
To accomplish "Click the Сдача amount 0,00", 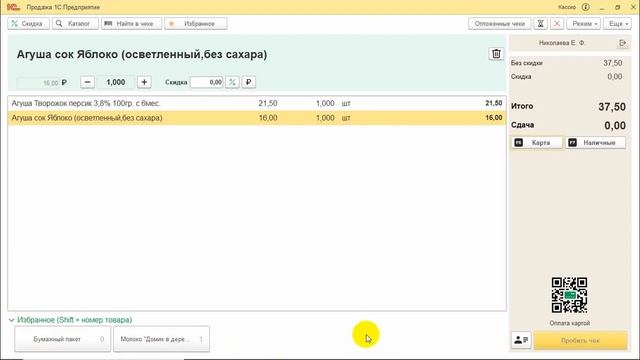I will point(615,125).
